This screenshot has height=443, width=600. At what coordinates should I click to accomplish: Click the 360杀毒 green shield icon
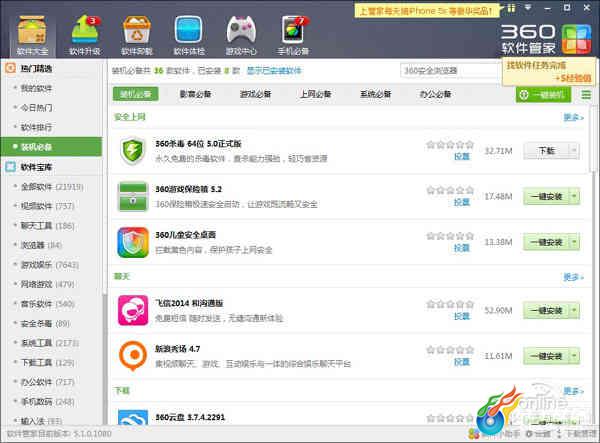point(132,151)
